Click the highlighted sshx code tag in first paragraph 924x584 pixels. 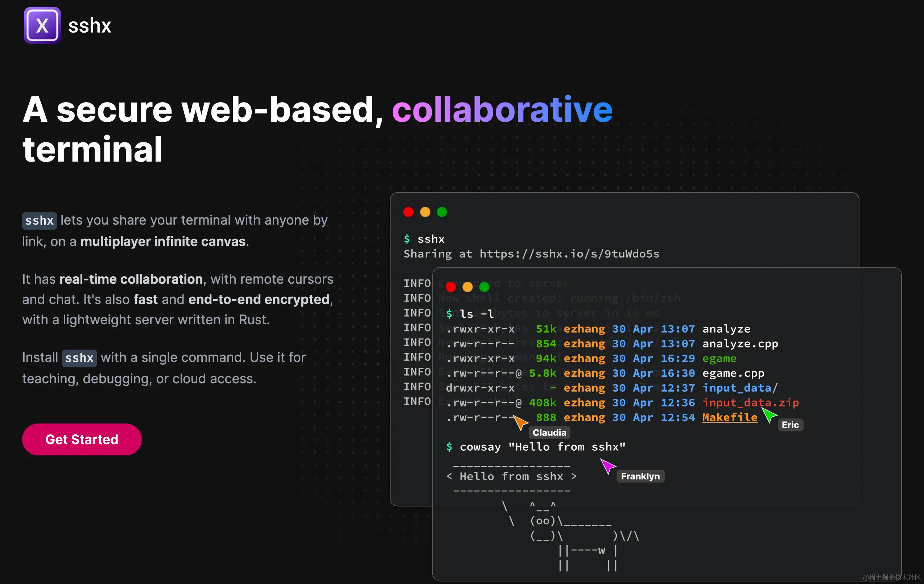[x=39, y=221]
